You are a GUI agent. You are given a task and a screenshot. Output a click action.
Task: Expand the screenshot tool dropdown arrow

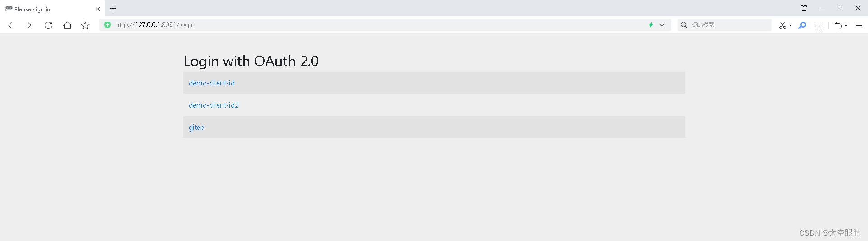coord(790,25)
